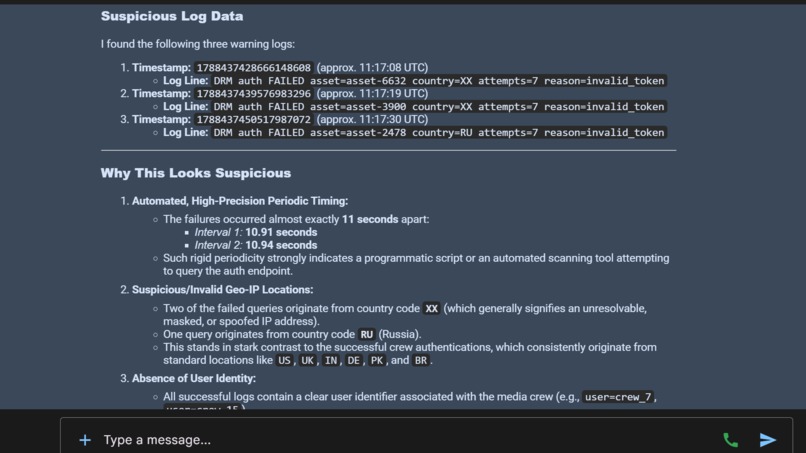Click 'Suspicious/Invalid Geo-IP Locations' item
Image resolution: width=806 pixels, height=453 pixels.
point(223,289)
